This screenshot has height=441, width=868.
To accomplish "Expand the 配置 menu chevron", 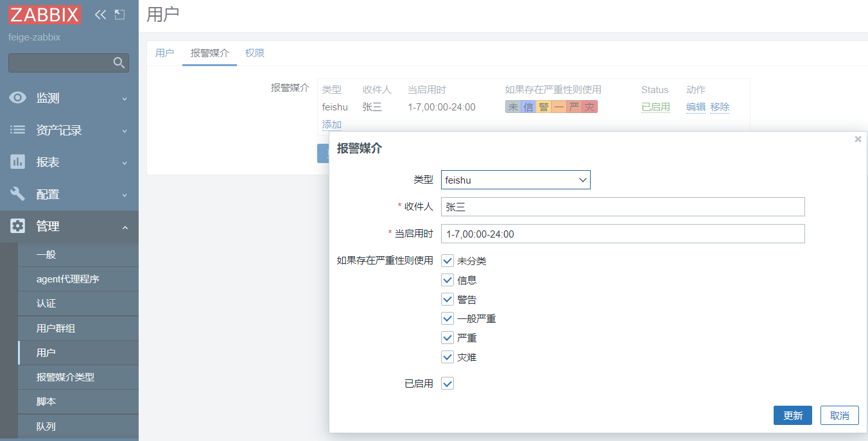I will [125, 195].
